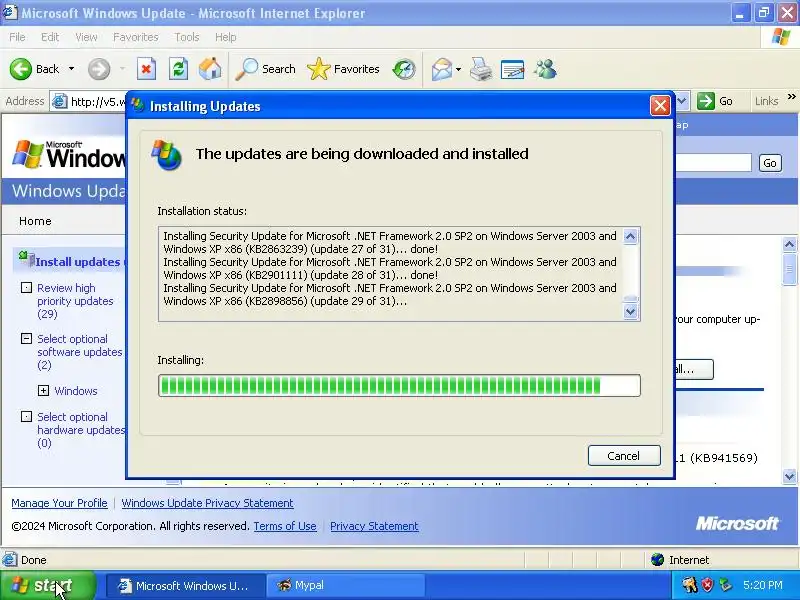The image size is (800, 600).
Task: Open the Messenger people icon
Action: point(545,69)
